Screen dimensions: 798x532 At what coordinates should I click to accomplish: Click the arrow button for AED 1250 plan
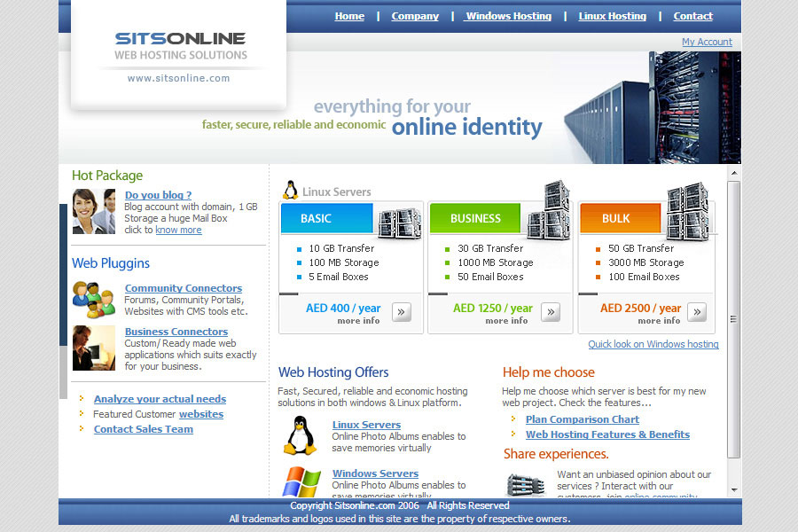(551, 312)
